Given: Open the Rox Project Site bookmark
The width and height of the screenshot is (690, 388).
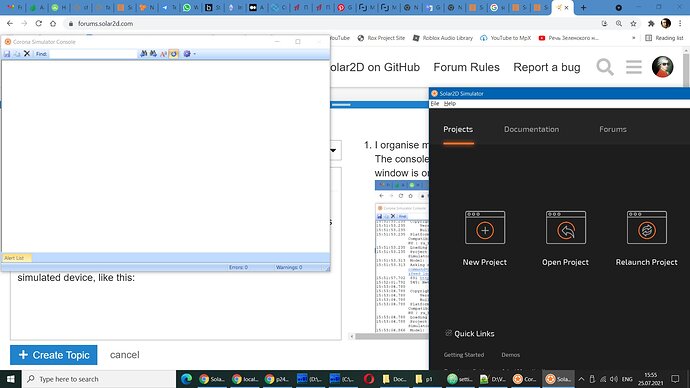Looking at the screenshot, I should [381, 38].
